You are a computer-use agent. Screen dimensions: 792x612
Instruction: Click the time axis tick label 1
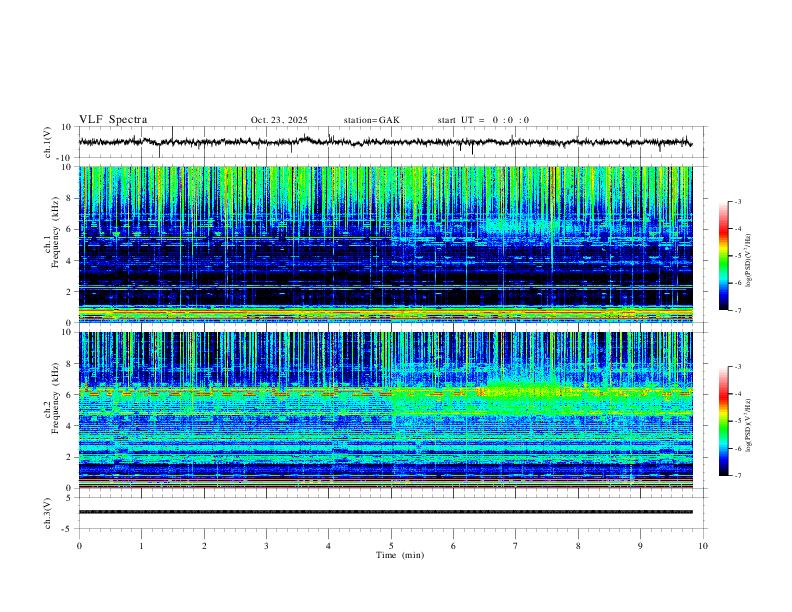(x=141, y=546)
